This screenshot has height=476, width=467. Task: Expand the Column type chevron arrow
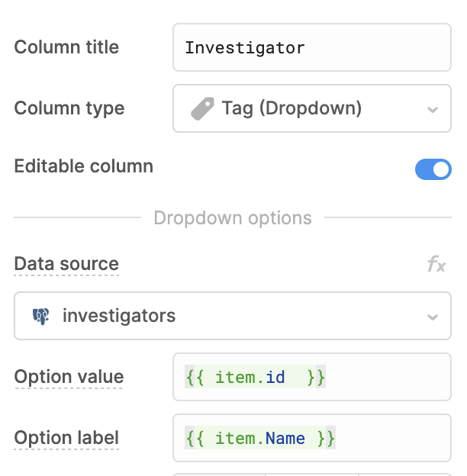[x=433, y=109]
